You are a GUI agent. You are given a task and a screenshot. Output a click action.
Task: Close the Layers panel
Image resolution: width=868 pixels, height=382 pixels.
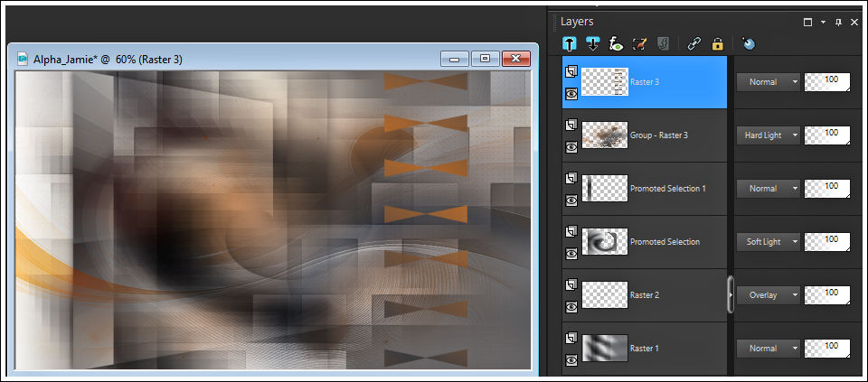click(854, 22)
